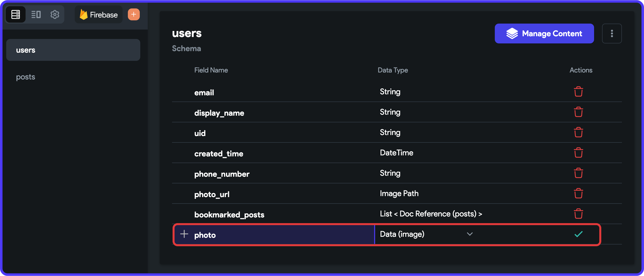Click the Manage Content button
Image resolution: width=644 pixels, height=276 pixels.
point(544,34)
